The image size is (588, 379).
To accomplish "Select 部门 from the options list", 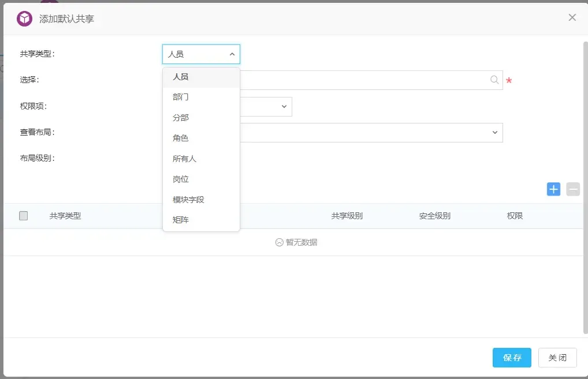I will coord(180,96).
